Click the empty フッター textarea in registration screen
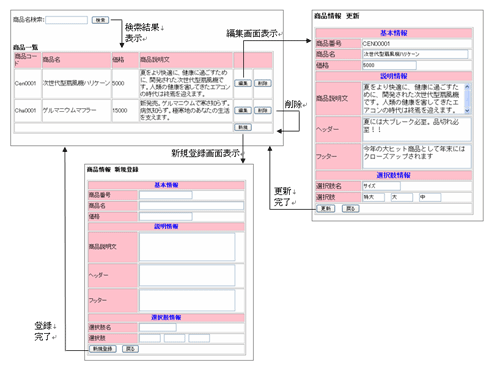This screenshot has height=368, width=500. click(187, 300)
